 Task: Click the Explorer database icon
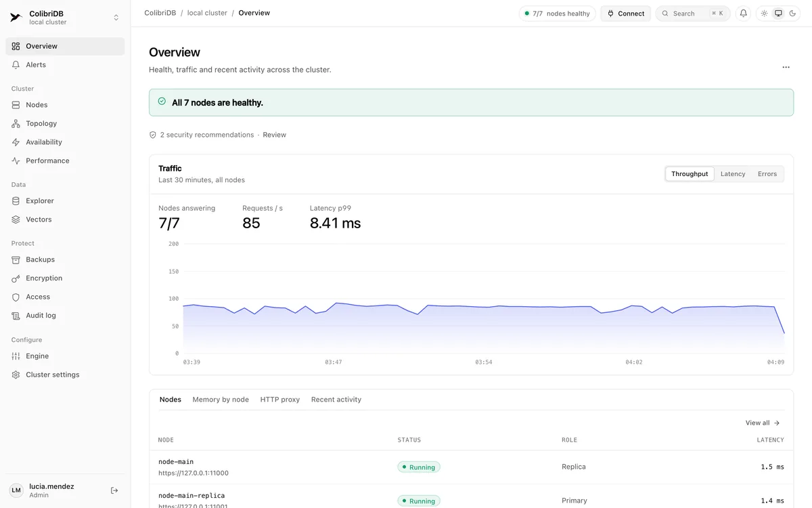pos(16,200)
